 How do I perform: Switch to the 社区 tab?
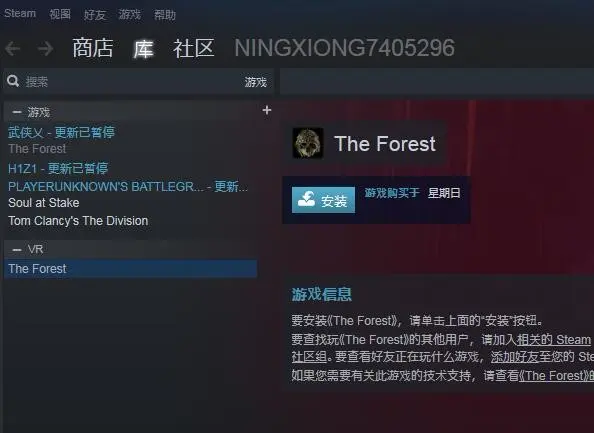coord(194,48)
